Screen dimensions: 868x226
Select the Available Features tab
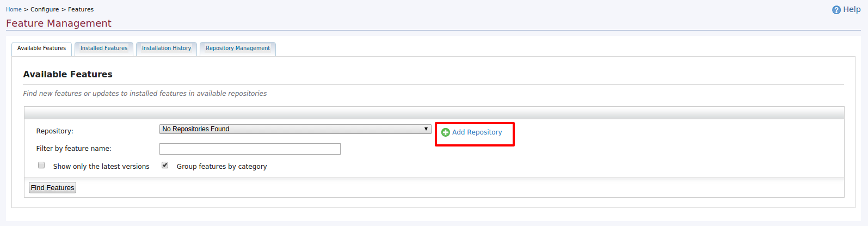[41, 48]
